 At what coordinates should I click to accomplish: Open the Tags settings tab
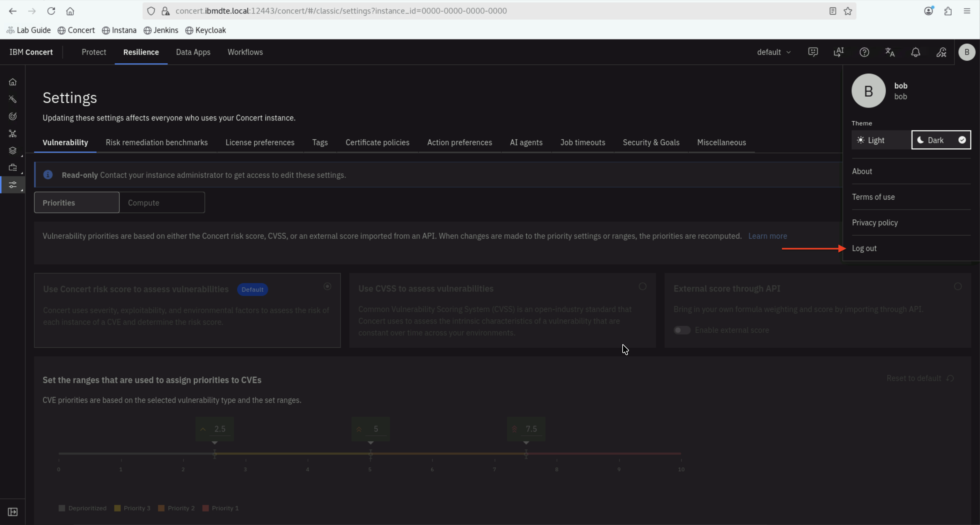(x=320, y=142)
